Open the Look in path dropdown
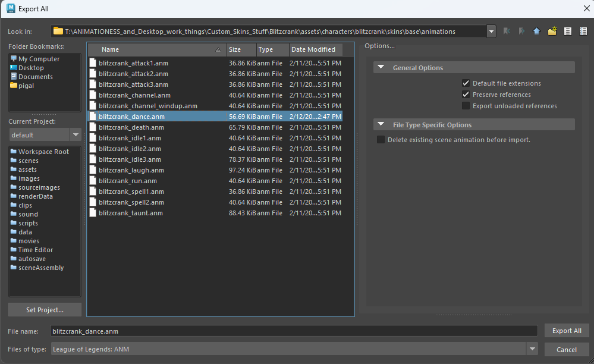Image resolution: width=594 pixels, height=364 pixels. coord(491,32)
